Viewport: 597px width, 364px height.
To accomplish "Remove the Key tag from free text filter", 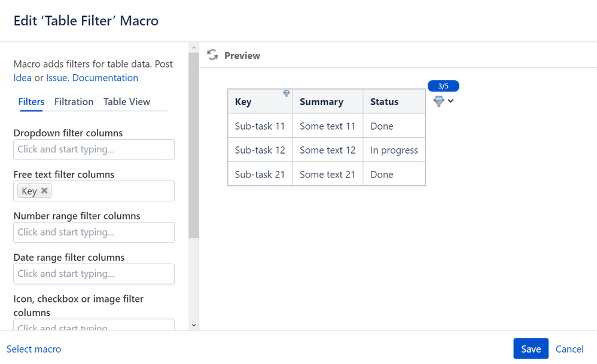I will (x=44, y=191).
